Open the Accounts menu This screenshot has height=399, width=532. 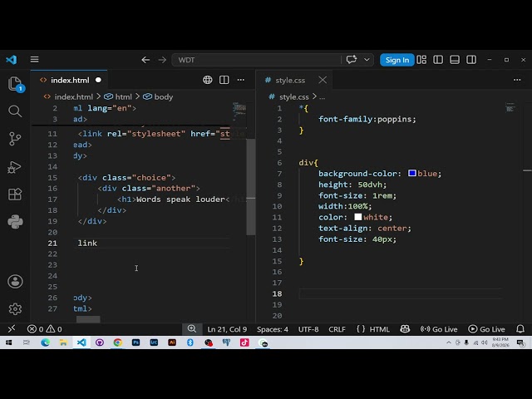(x=15, y=282)
